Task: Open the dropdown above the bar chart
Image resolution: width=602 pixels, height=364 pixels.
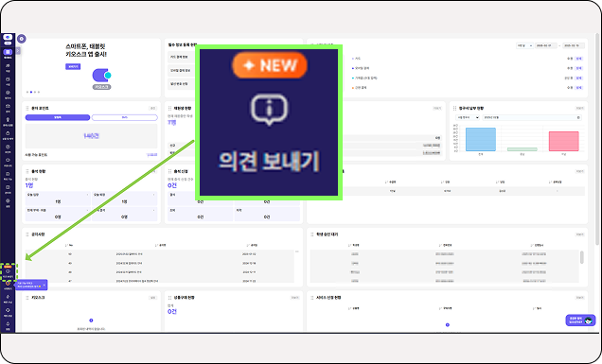Action: pyautogui.click(x=468, y=117)
